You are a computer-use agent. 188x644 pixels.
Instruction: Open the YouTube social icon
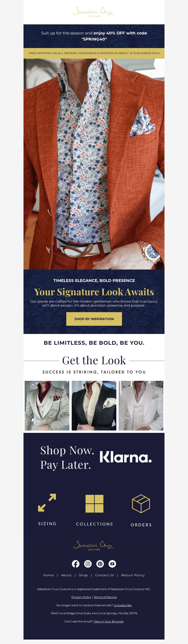pos(112,564)
